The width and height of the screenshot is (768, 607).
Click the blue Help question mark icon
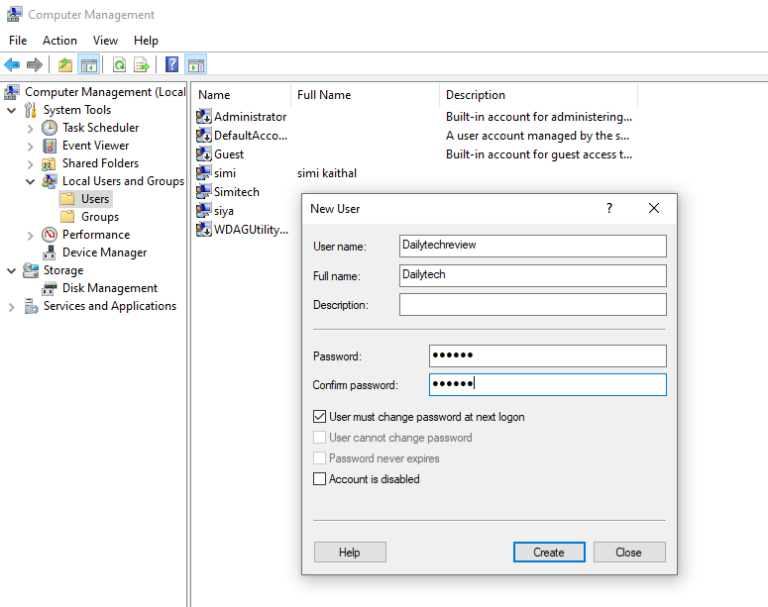coord(171,65)
